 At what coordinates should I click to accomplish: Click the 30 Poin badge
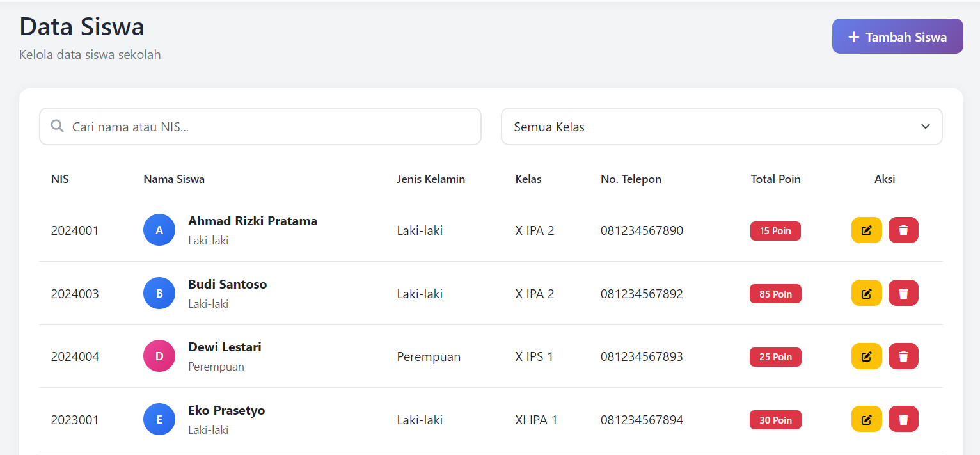(x=775, y=420)
